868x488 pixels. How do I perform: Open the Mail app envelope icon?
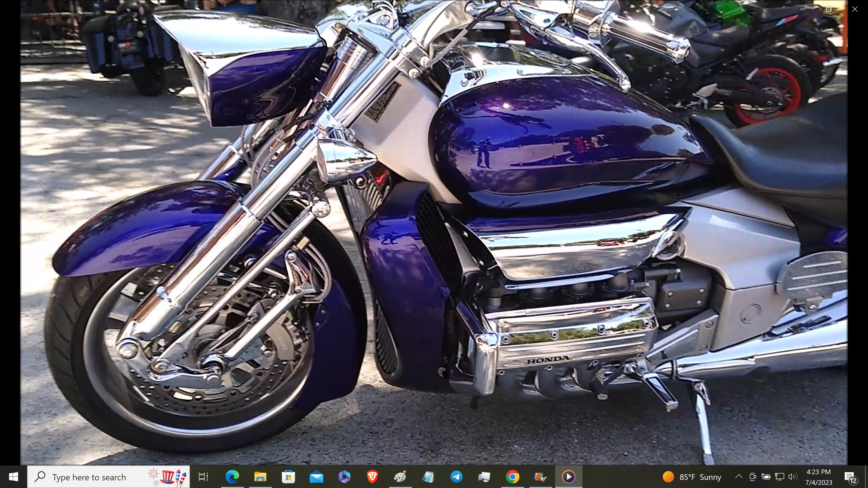(x=316, y=476)
